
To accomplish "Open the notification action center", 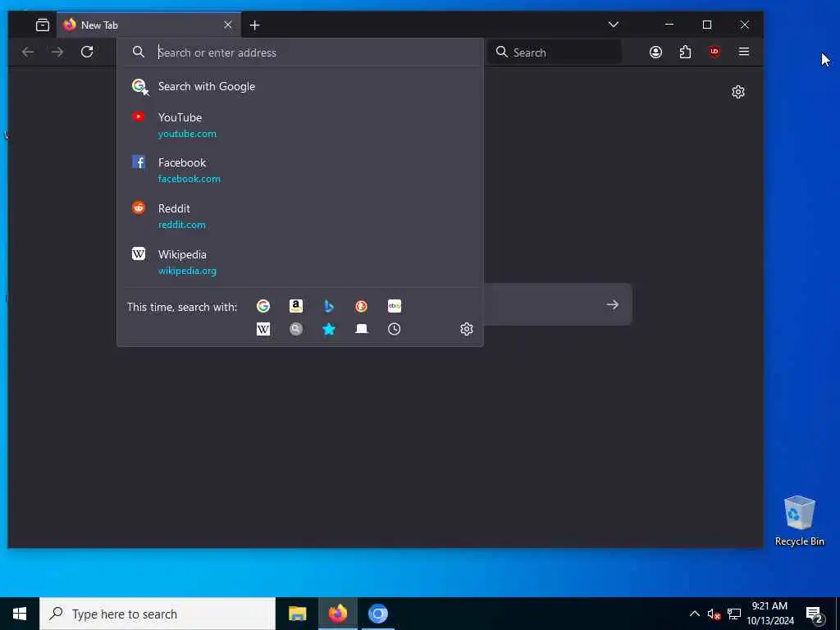I will coord(815,614).
